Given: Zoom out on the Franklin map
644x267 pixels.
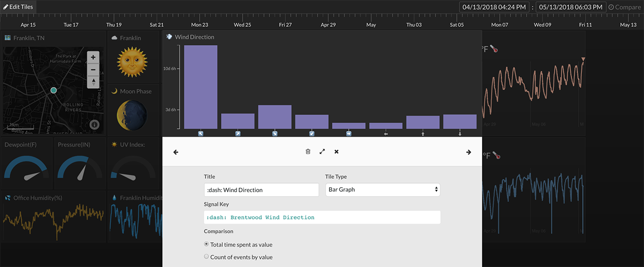Looking at the screenshot, I should point(93,70).
